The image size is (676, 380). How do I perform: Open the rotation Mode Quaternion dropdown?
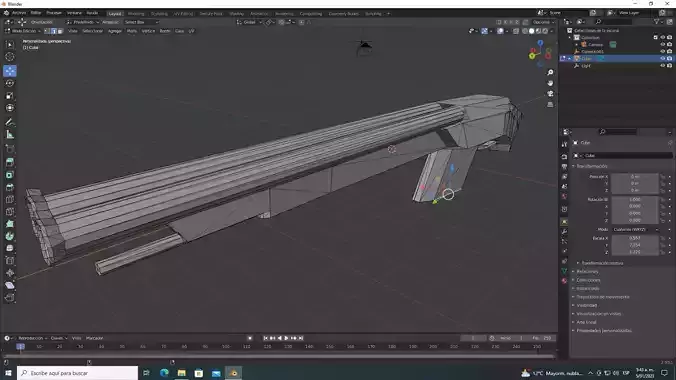click(636, 229)
